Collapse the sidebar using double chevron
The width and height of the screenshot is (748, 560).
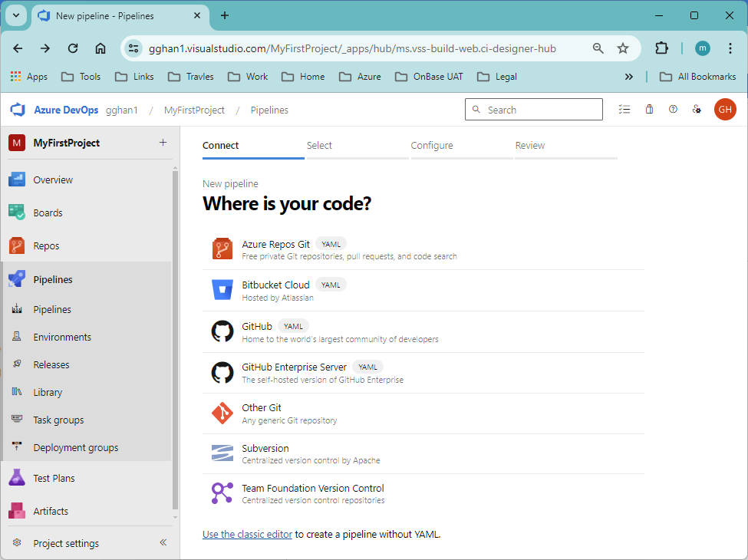pos(163,542)
